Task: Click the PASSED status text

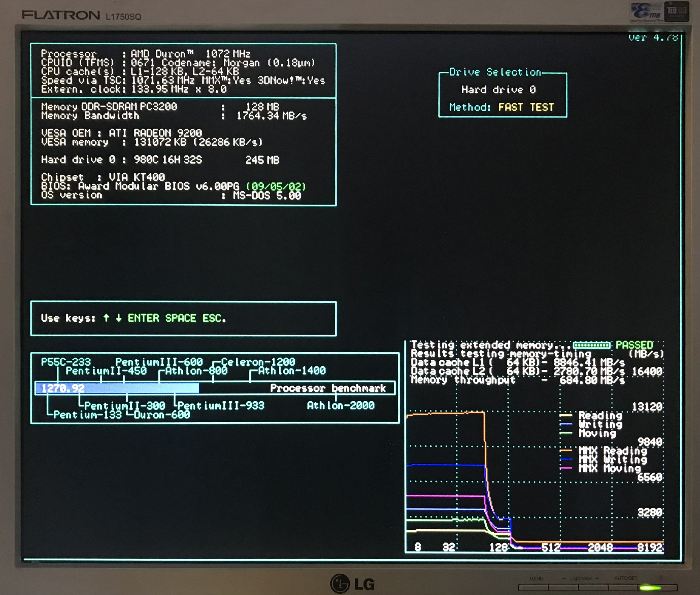Action: [x=634, y=345]
